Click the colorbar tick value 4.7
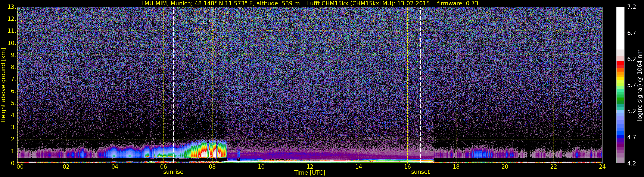This screenshot has width=644, height=177. point(632,137)
